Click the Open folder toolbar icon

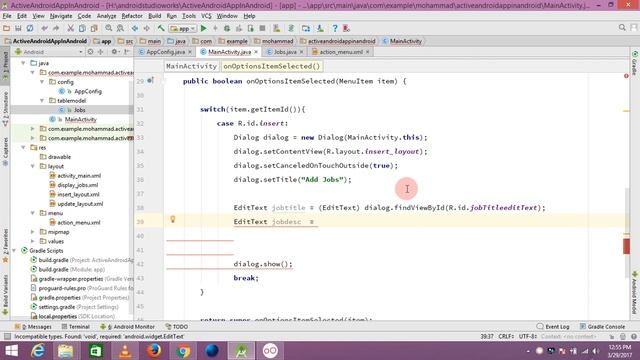click(x=7, y=28)
